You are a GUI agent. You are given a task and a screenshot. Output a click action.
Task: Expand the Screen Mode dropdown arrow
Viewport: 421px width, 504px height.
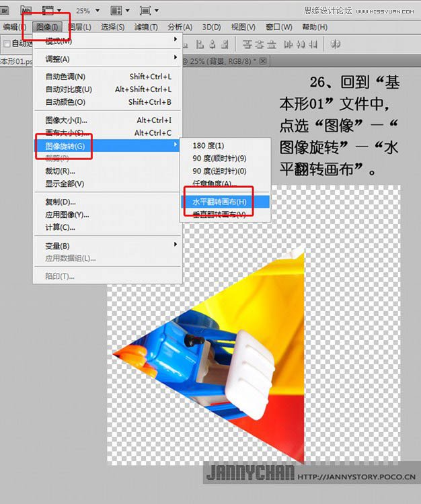157,11
